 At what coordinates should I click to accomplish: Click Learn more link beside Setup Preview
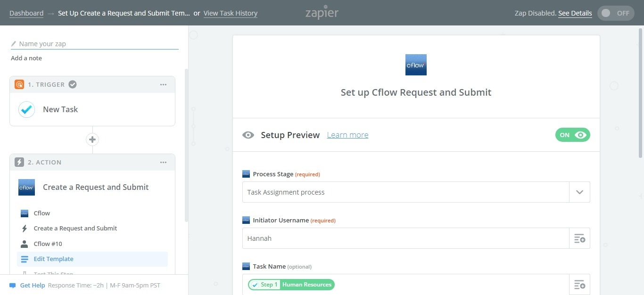[347, 135]
